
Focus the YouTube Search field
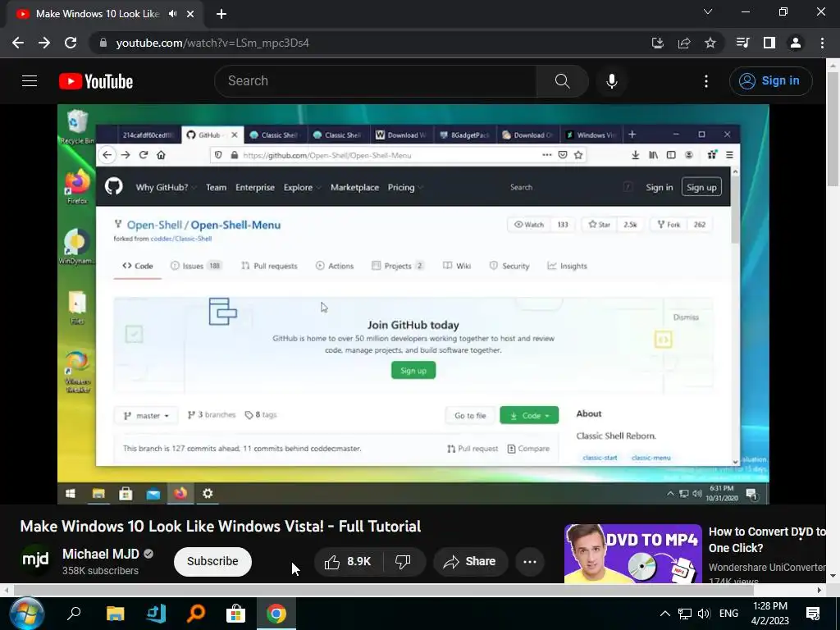pos(376,81)
